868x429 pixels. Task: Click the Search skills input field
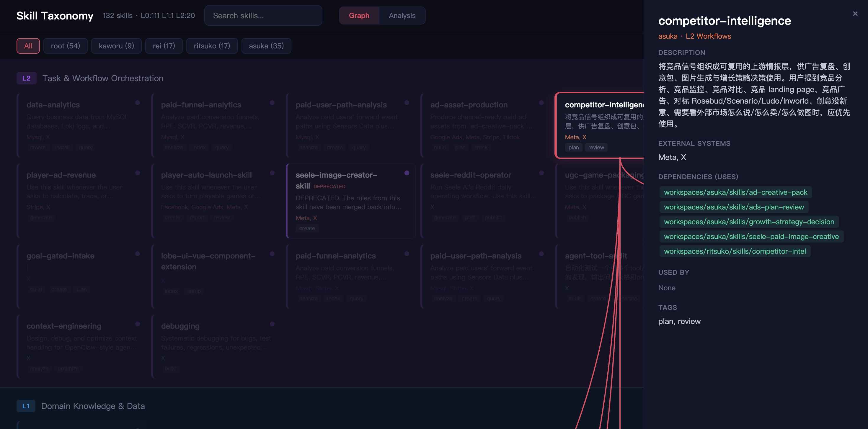tap(263, 15)
